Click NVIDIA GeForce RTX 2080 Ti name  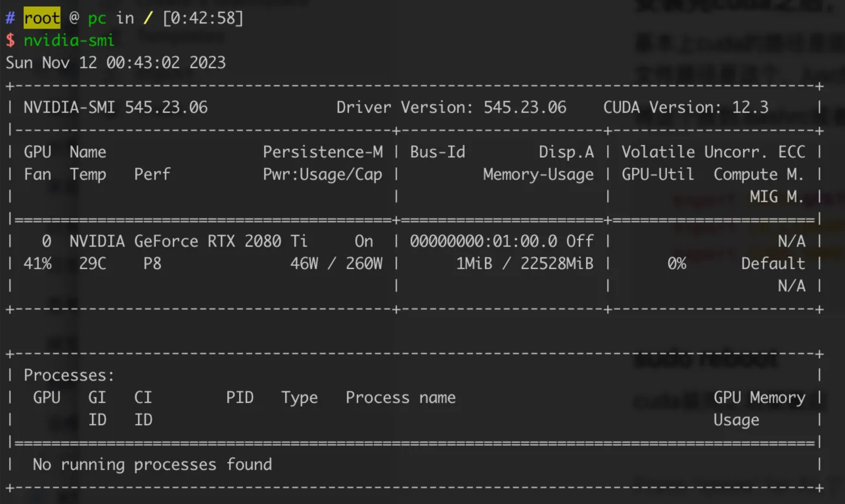click(188, 241)
